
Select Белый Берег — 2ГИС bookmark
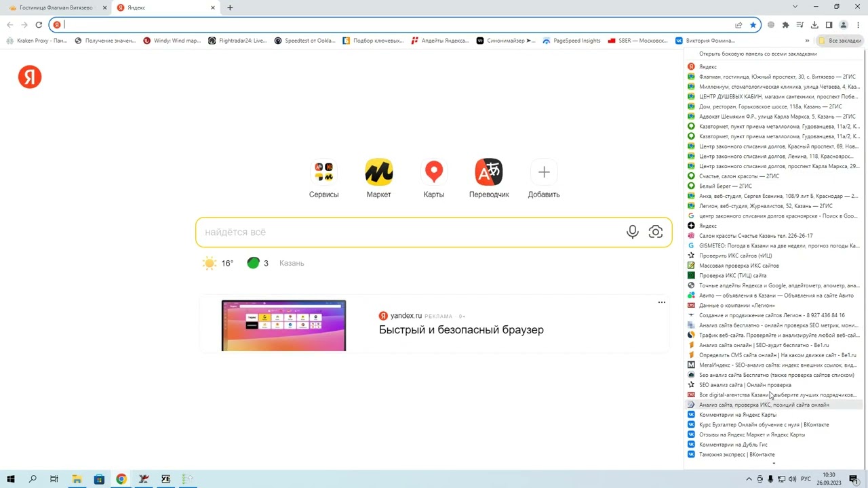coord(774,186)
